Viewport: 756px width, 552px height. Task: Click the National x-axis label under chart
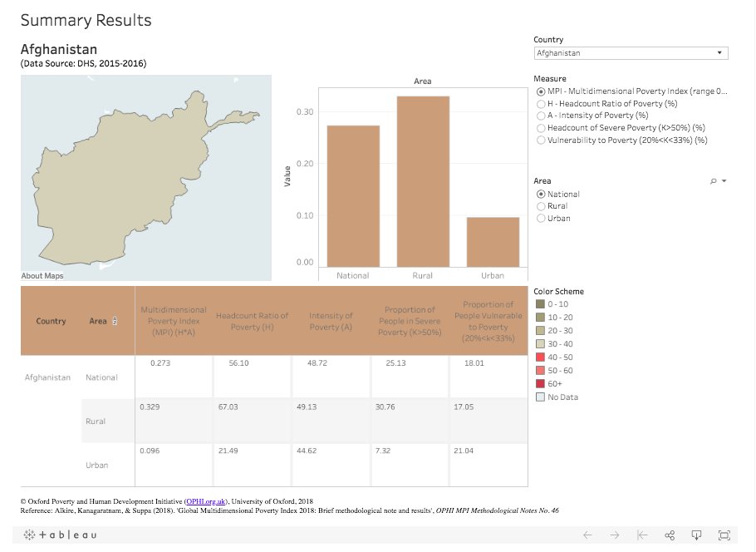[x=353, y=275]
